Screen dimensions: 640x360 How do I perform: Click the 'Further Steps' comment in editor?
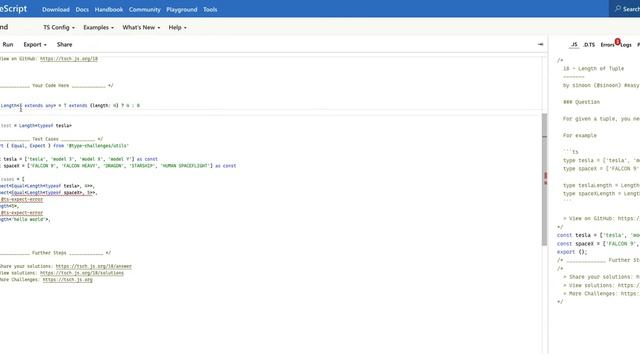click(x=55, y=253)
